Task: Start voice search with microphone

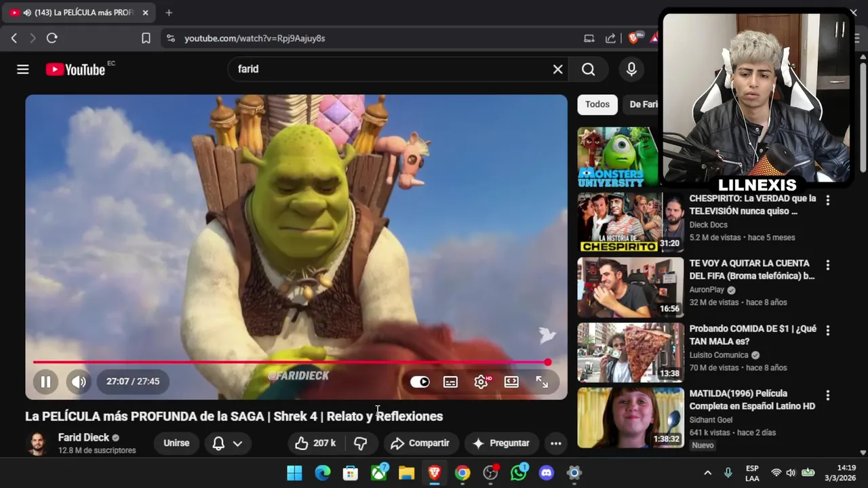Action: tap(631, 69)
